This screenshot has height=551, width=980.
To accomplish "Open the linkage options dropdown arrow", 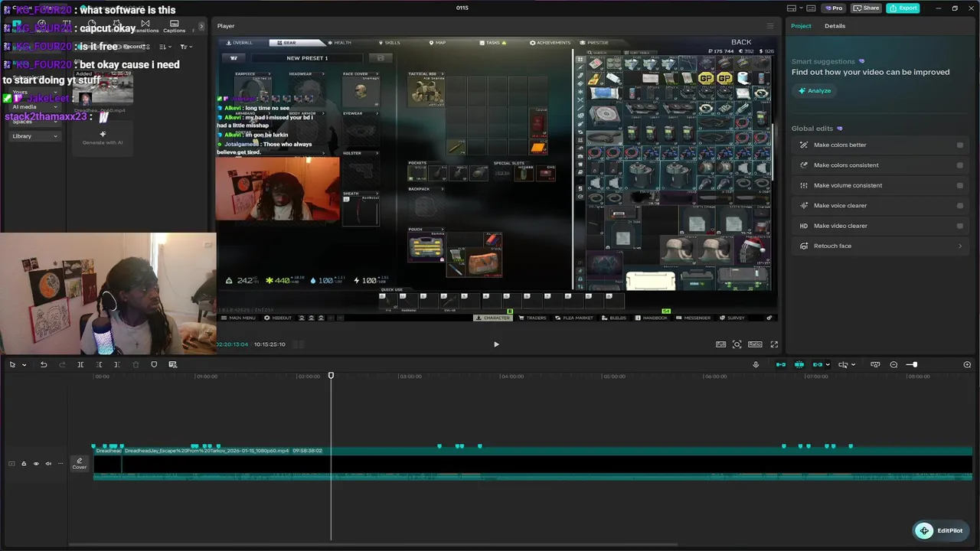I will (828, 365).
